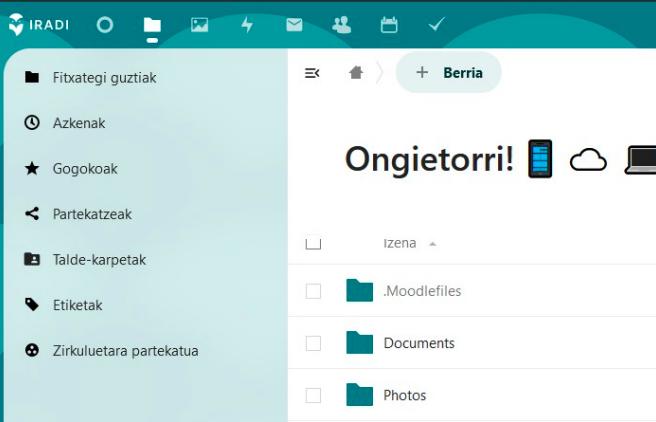
Task: Open the Tasks checkmark icon
Action: [436, 25]
